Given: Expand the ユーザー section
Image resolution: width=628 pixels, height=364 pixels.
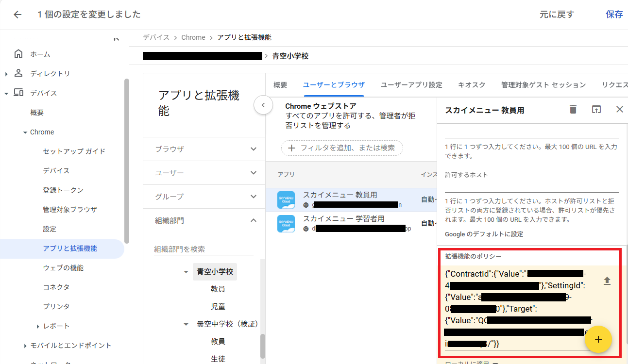Looking at the screenshot, I should pyautogui.click(x=253, y=173).
